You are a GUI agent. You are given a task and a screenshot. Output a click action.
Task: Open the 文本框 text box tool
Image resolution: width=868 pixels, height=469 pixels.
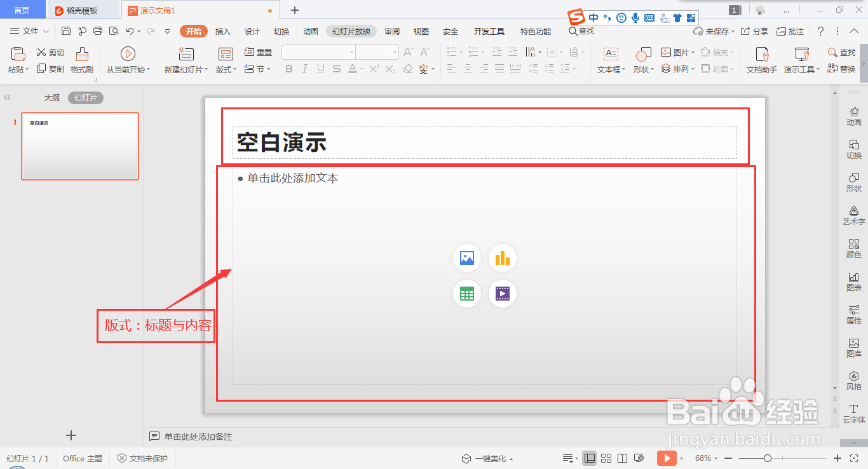point(609,60)
